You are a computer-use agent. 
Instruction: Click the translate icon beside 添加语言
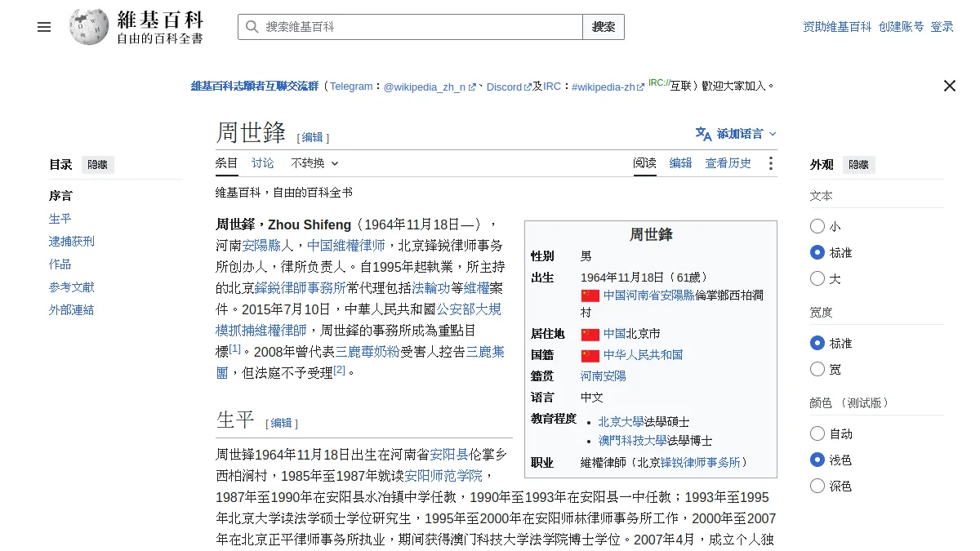click(x=703, y=134)
